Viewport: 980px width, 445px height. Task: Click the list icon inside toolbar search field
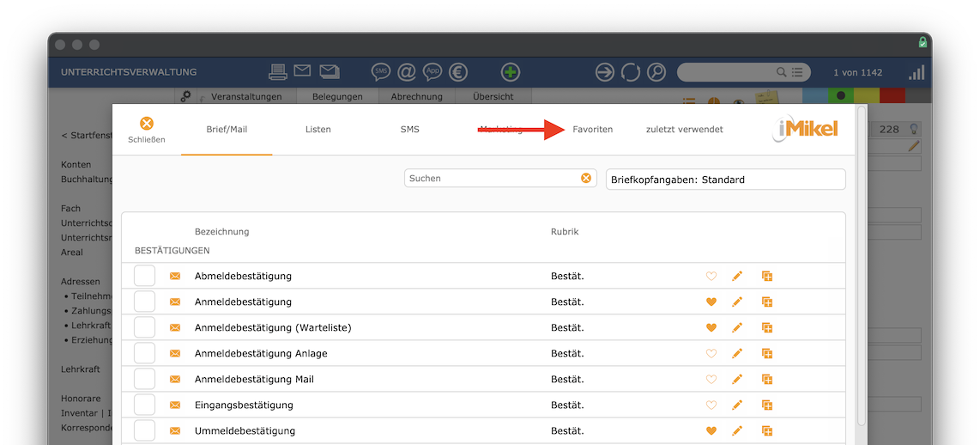point(797,72)
